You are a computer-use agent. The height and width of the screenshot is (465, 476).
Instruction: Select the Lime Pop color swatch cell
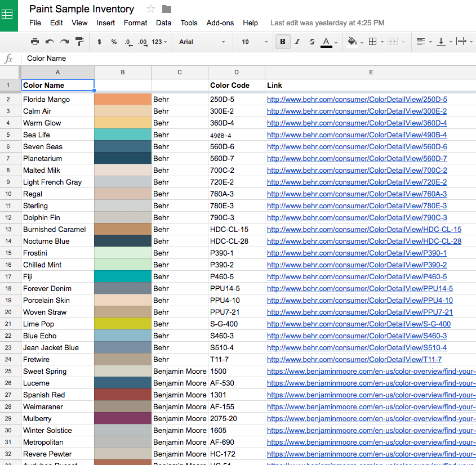(123, 324)
